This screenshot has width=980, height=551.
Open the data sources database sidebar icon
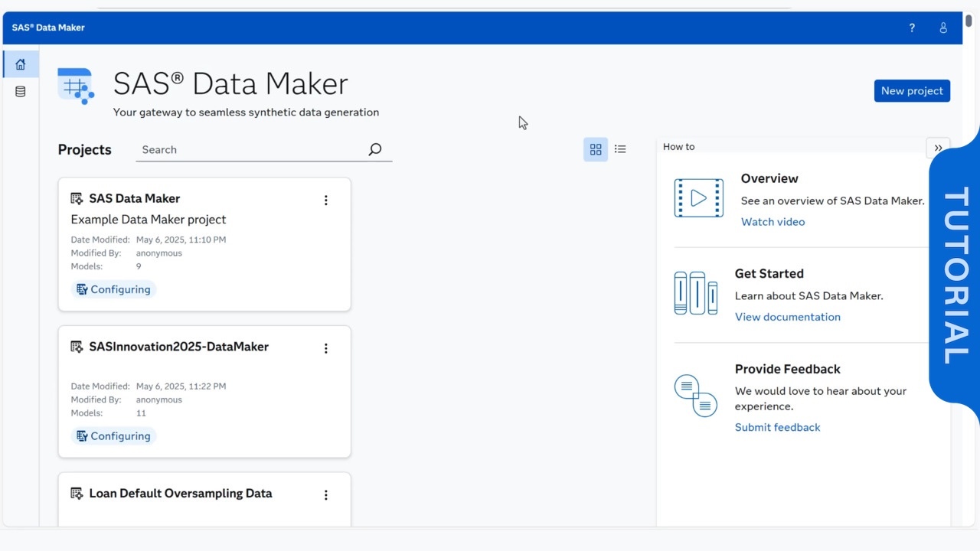(21, 92)
